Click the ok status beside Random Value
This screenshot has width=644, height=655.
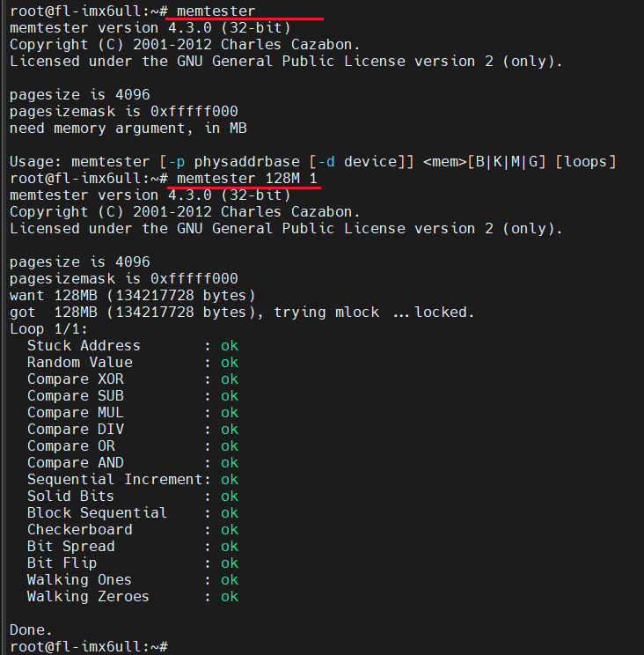230,363
